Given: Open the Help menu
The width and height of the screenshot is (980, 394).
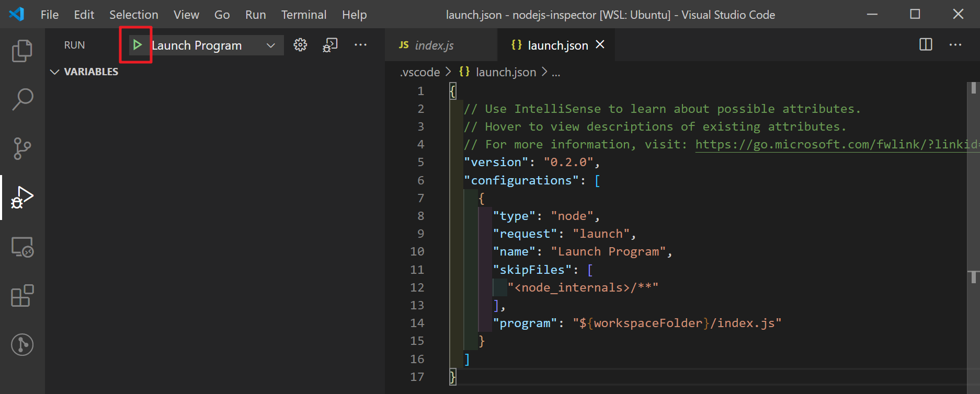Looking at the screenshot, I should coord(355,15).
